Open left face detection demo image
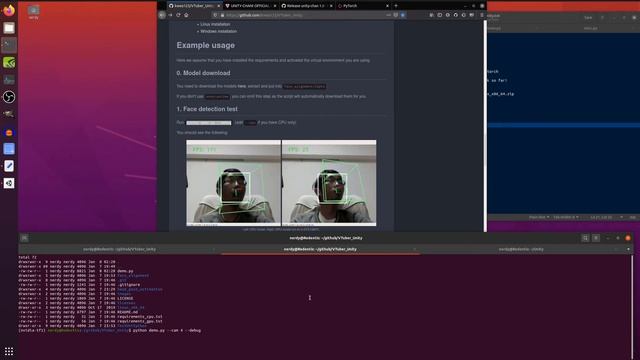This screenshot has height=360, width=640. tap(233, 183)
